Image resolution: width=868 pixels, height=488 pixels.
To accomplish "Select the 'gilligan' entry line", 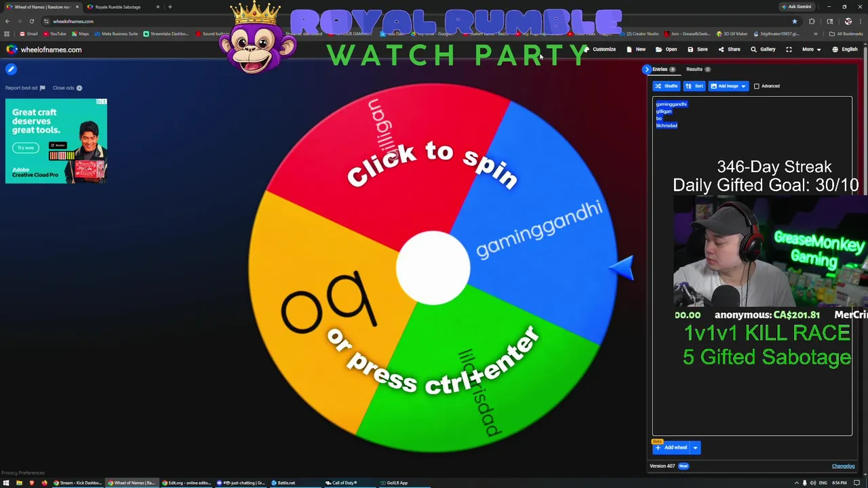I will click(663, 111).
